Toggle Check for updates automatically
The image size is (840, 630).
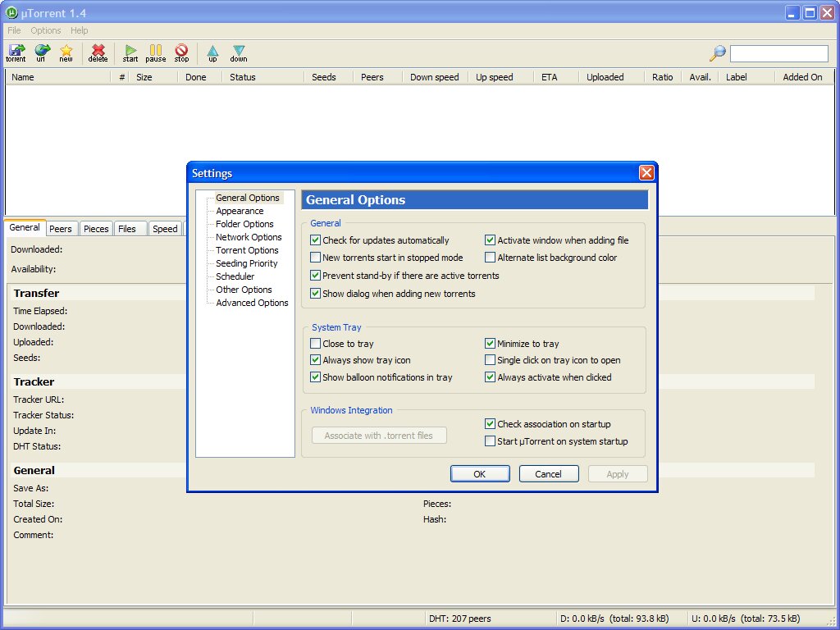(x=316, y=240)
